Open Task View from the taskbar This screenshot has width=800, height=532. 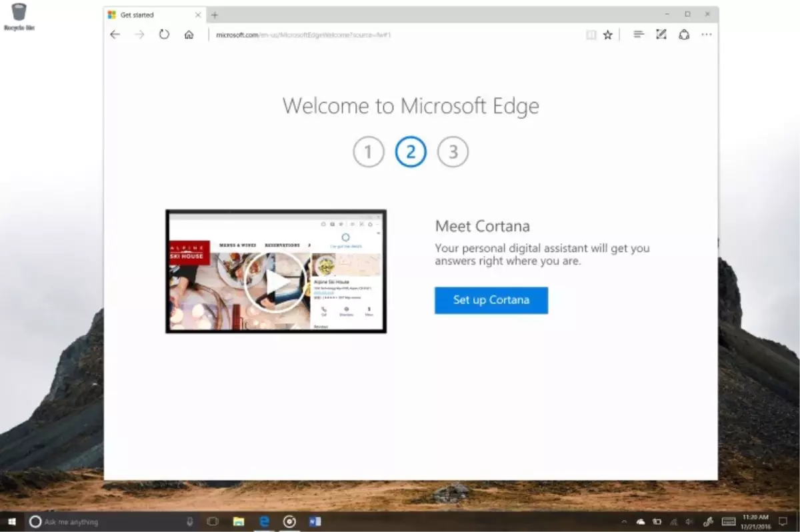pyautogui.click(x=211, y=521)
